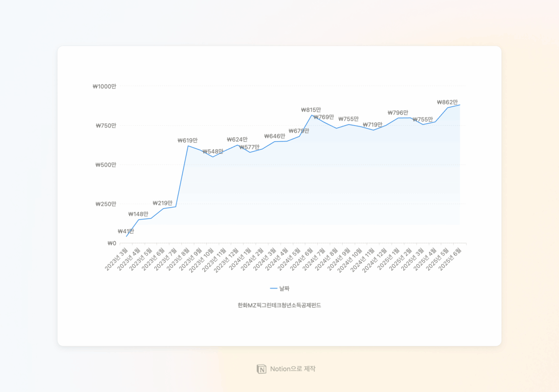Select the ₩548만 data label
This screenshot has height=392, width=559.
213,151
